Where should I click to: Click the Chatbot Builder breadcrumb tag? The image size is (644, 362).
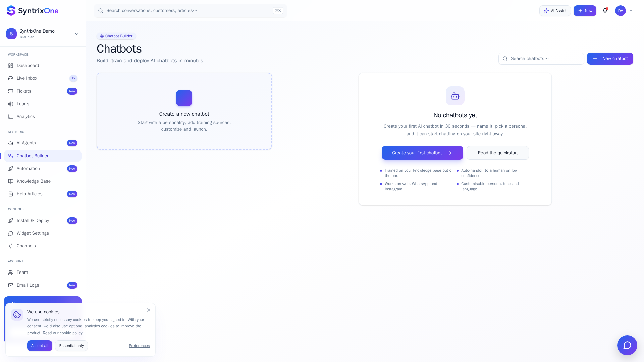tap(116, 36)
